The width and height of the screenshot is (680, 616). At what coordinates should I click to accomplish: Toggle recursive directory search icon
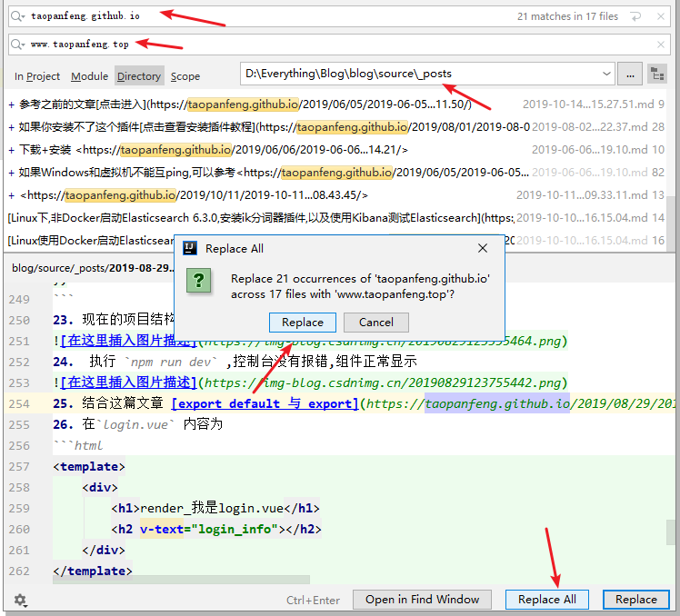[657, 75]
